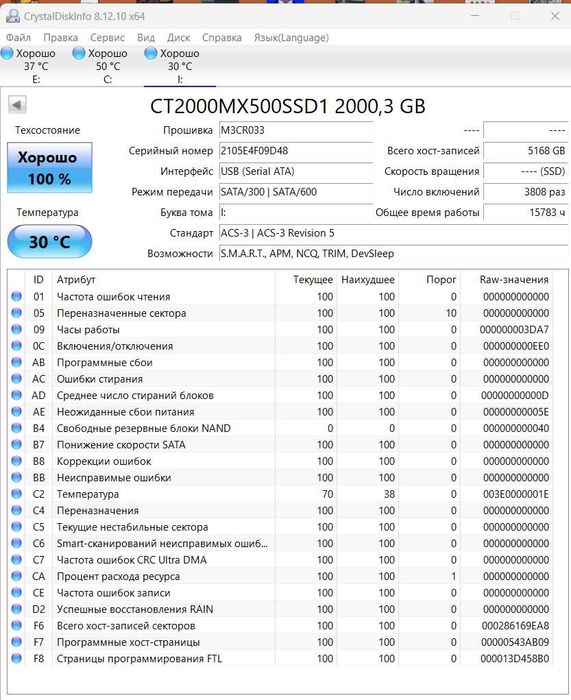571x700 pixels.
Task: Click status icon for Страницы программирования FTL row
Action: 17,658
